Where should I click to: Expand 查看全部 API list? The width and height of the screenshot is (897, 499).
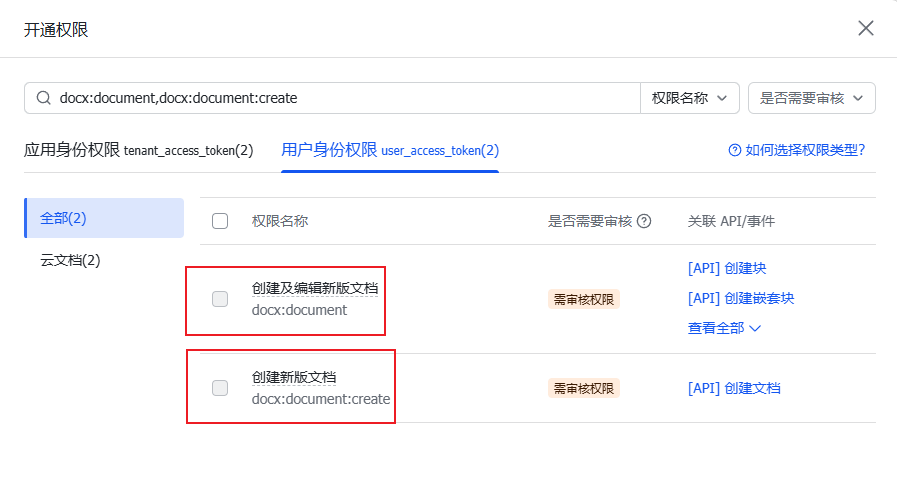pos(724,328)
